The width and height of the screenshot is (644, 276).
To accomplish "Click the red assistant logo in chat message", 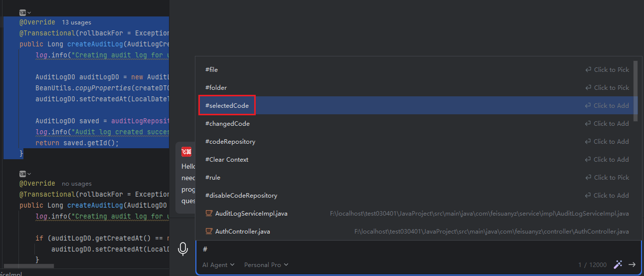I will pos(186,152).
